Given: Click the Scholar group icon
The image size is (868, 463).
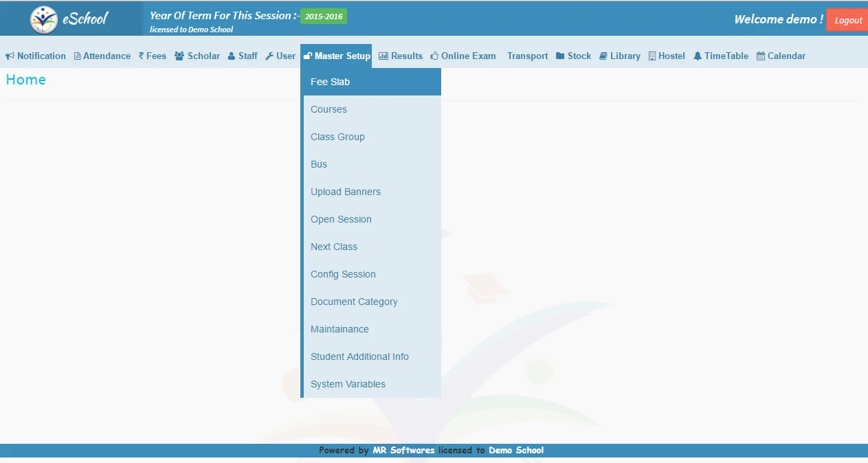Looking at the screenshot, I should point(179,56).
